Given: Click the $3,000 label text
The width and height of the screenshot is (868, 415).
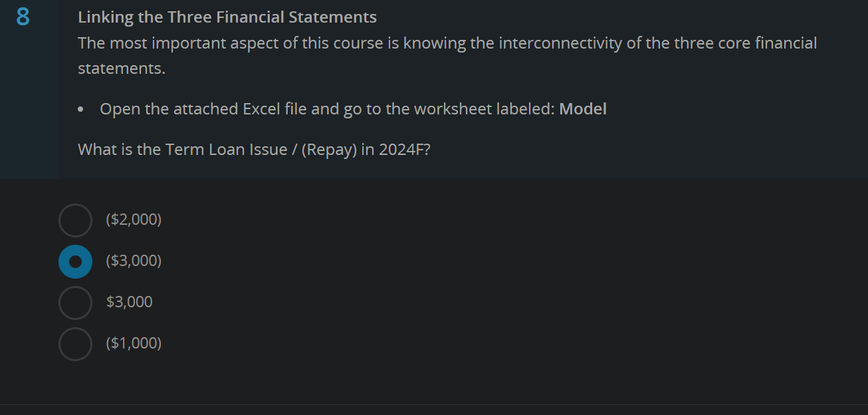Looking at the screenshot, I should tap(128, 302).
